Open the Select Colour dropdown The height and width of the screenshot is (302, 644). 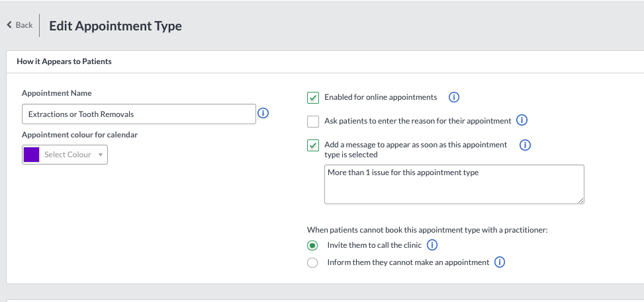(x=65, y=155)
